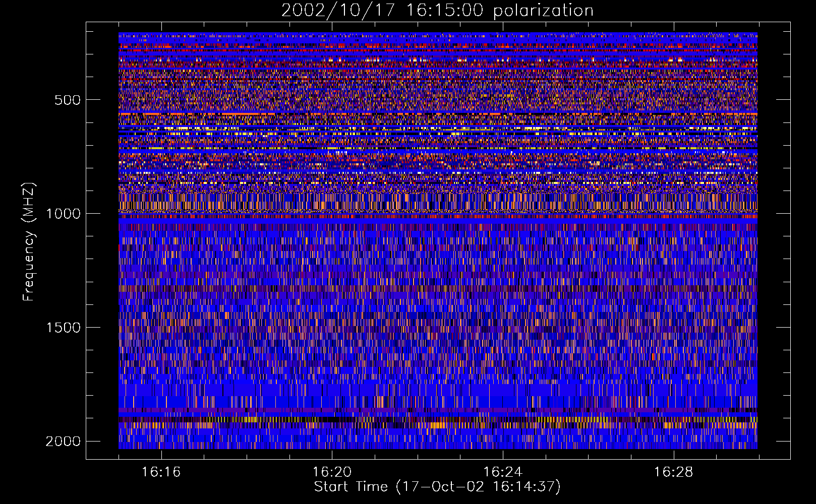816x504 pixels.
Task: Click the solid blue band just below 1000 MHz
Action: [x=438, y=221]
